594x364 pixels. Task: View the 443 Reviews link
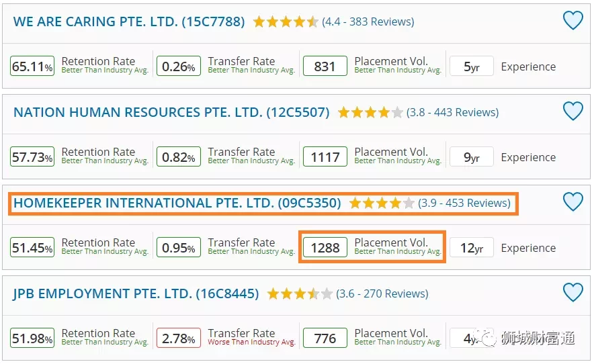pos(452,112)
